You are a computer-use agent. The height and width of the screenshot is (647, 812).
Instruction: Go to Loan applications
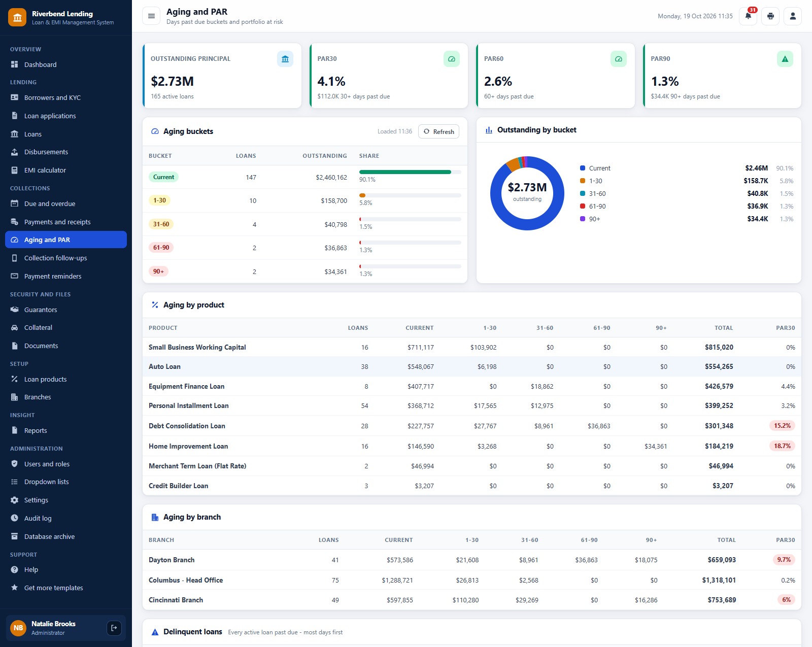point(66,116)
